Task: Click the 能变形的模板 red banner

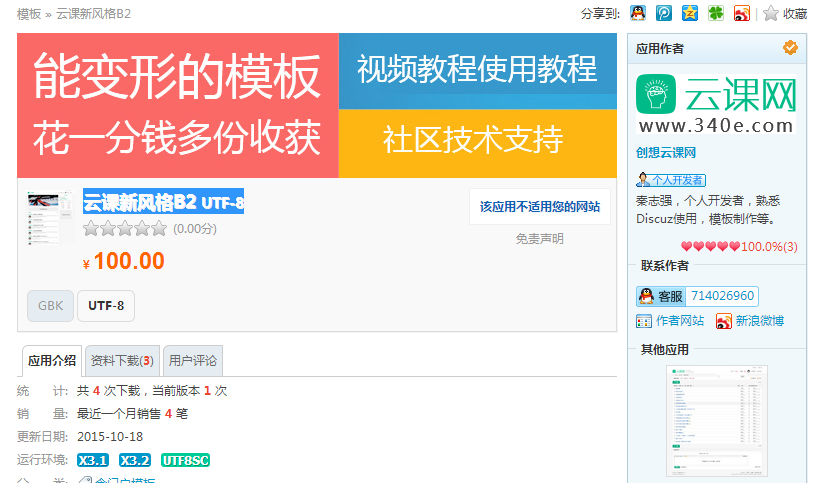Action: coord(178,106)
